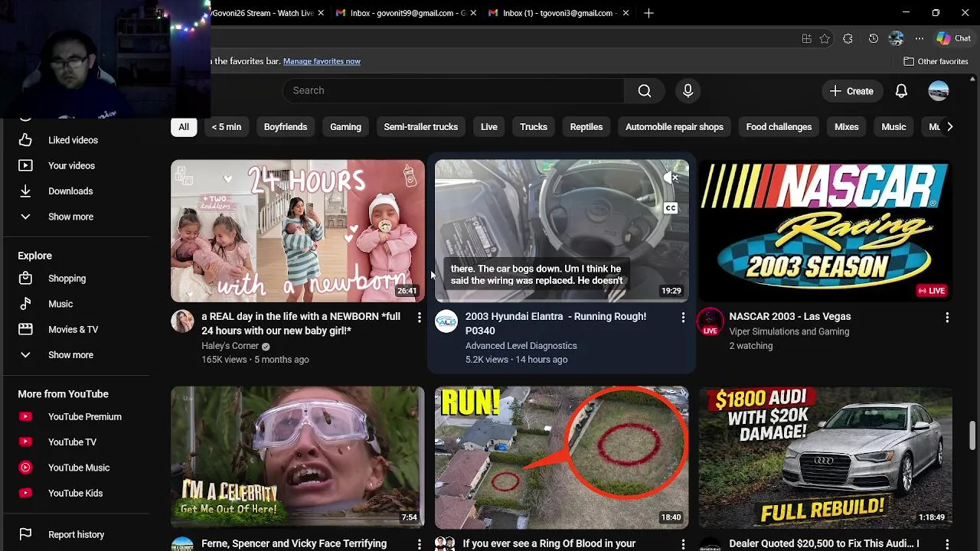Open options menu for Ferne, Spencer video
Viewport: 980px width, 551px height.
coord(419,544)
